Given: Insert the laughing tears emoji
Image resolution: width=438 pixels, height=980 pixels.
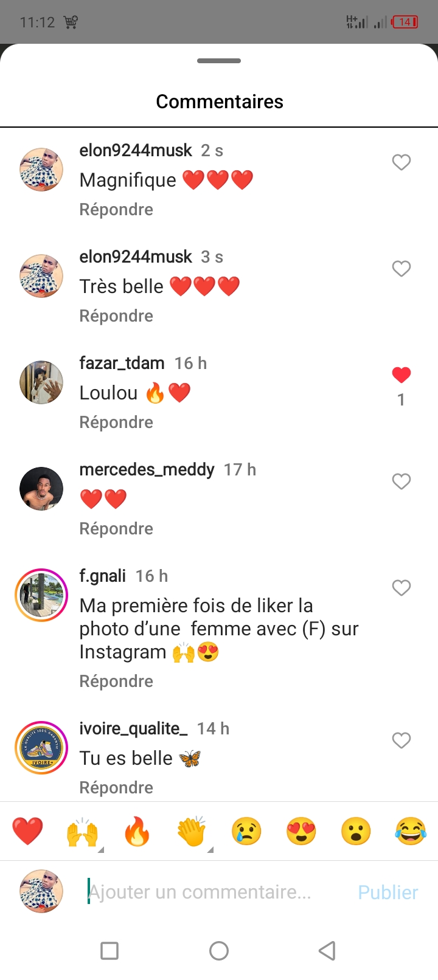Looking at the screenshot, I should point(411,831).
